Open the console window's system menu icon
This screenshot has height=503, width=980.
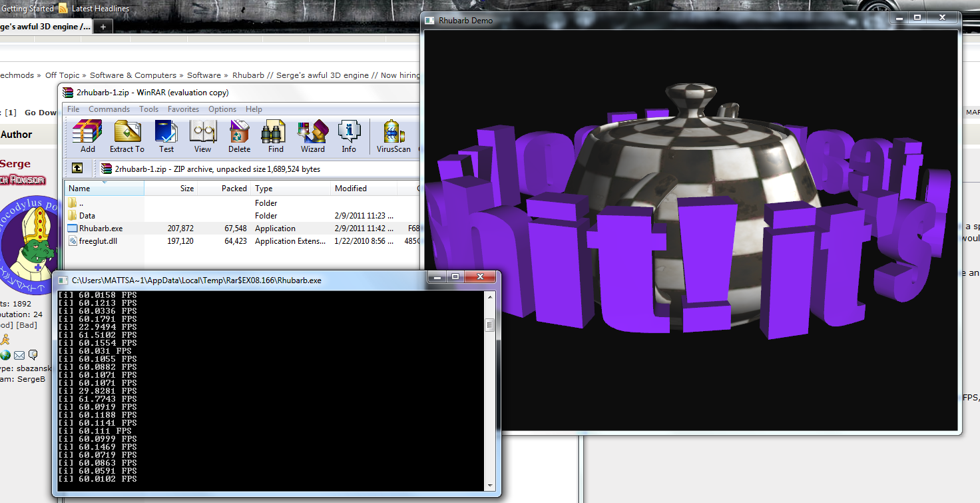[63, 280]
